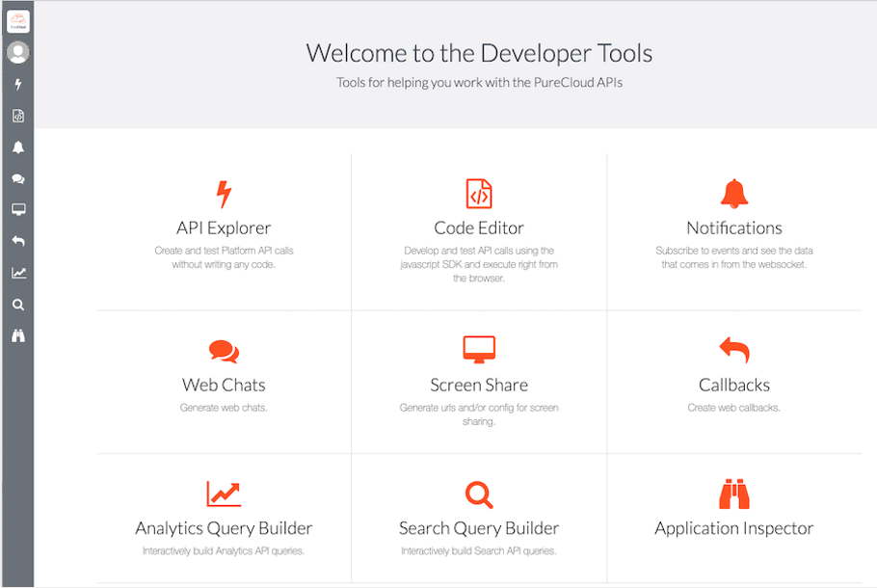
Task: Open the Screen Share title link
Action: click(479, 385)
